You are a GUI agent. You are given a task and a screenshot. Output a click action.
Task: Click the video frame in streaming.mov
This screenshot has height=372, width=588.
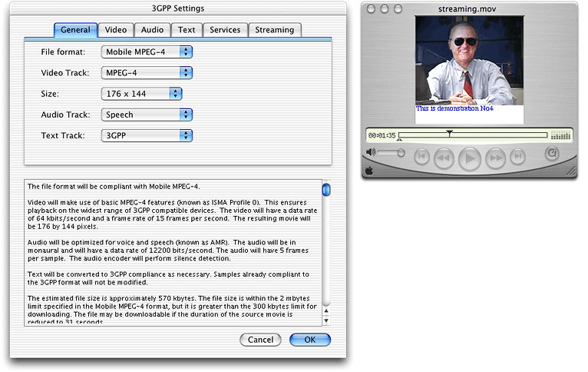(469, 61)
